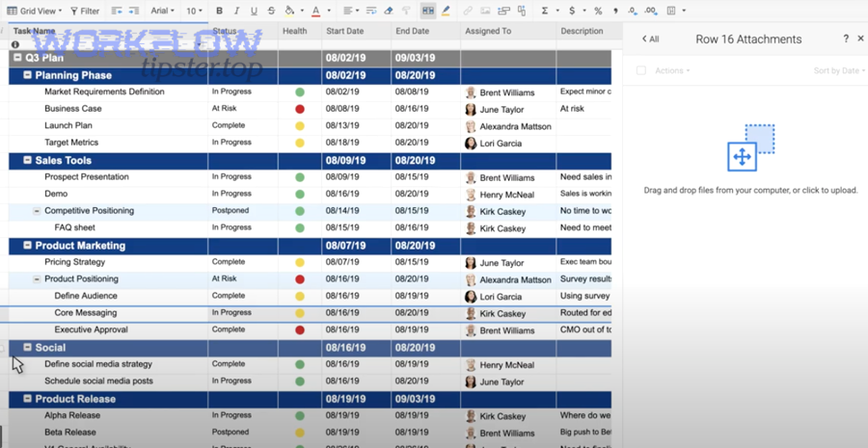The image size is (868, 448).
Task: Click the decrease decimal icon
Action: click(632, 11)
